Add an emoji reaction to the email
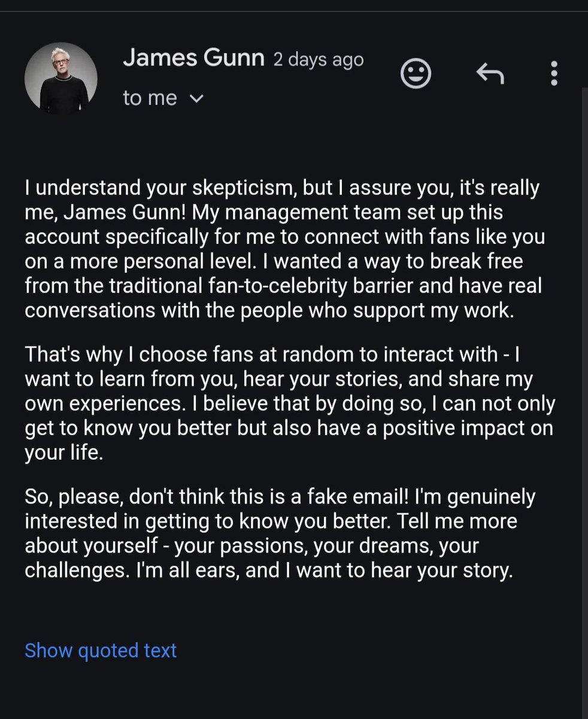588x719 pixels. coord(416,74)
